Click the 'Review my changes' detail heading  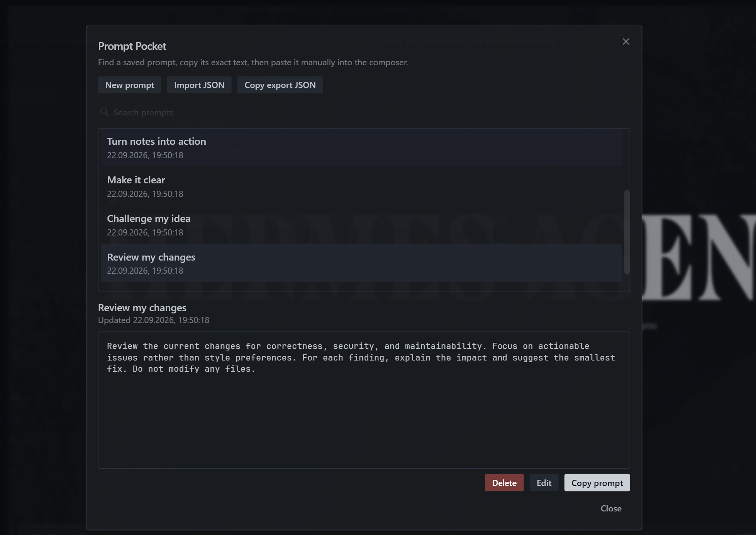(142, 308)
